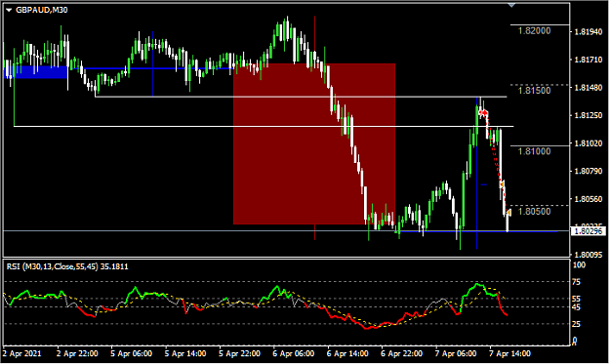
Task: Click the RSI indicator label text
Action: tap(67, 266)
